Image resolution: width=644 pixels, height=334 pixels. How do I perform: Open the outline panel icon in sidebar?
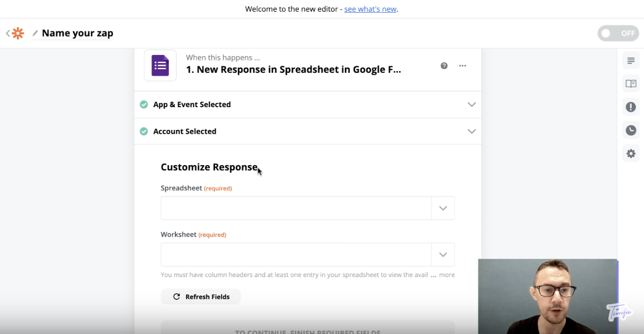[x=631, y=61]
